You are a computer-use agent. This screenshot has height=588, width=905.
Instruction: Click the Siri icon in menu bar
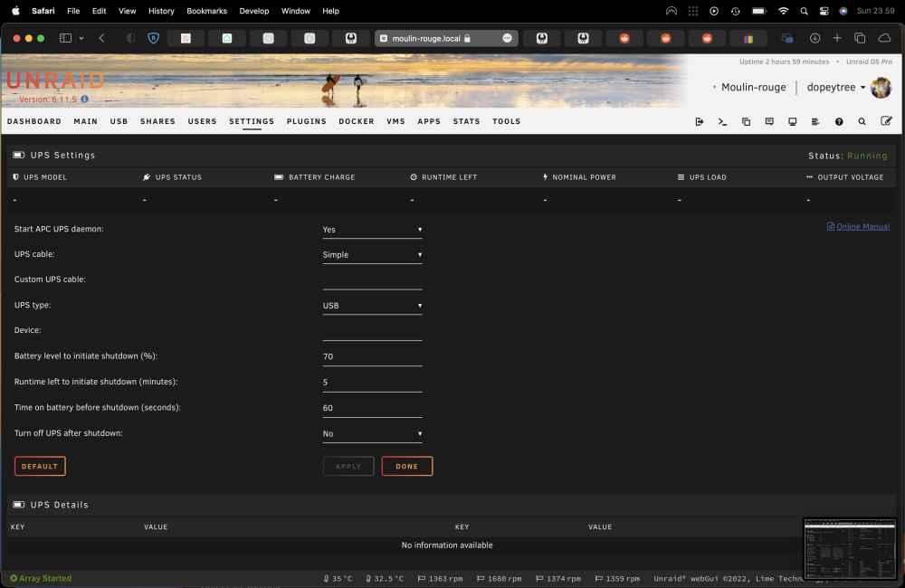point(843,11)
